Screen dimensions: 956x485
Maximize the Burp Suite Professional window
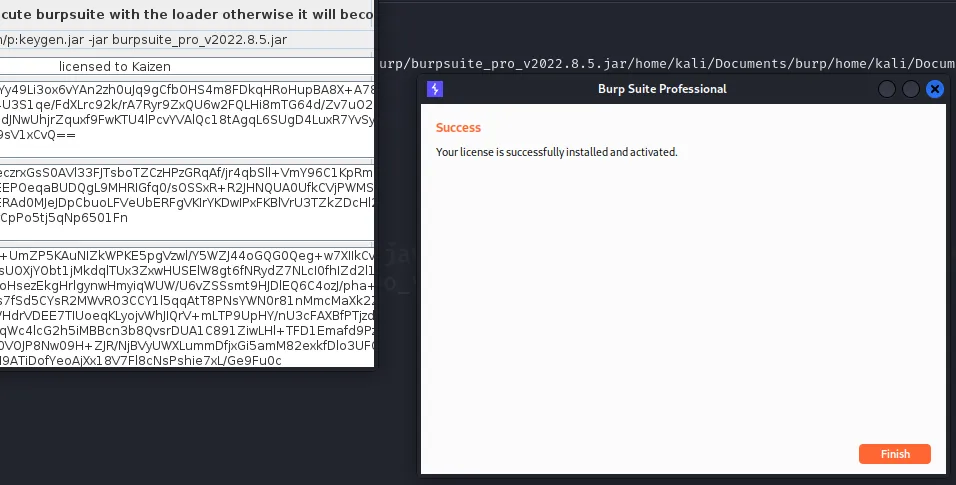910,89
